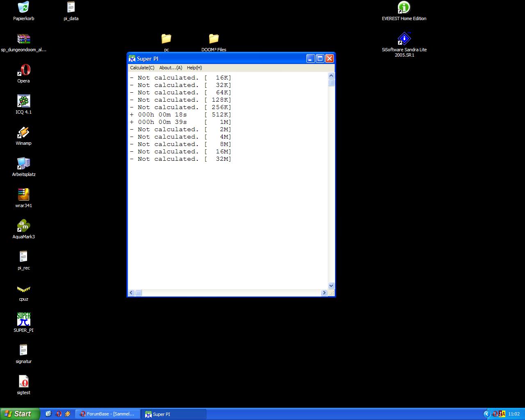Select the pc folder on desktop

point(166,39)
